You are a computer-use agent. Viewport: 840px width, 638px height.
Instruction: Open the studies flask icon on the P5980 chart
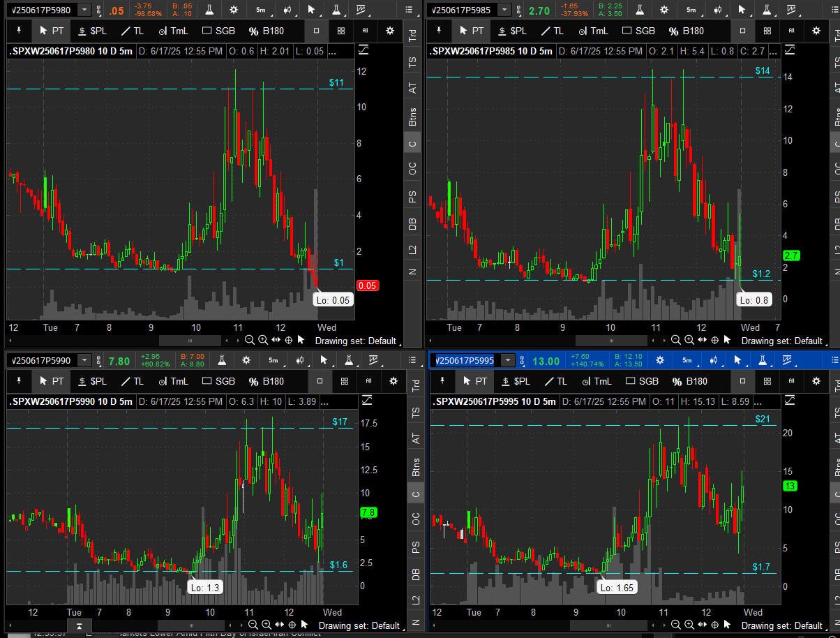click(x=209, y=10)
